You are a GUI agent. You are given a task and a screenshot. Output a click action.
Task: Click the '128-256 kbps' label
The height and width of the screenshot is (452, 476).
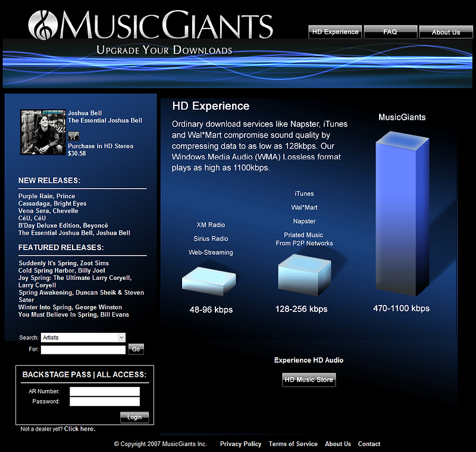point(302,309)
